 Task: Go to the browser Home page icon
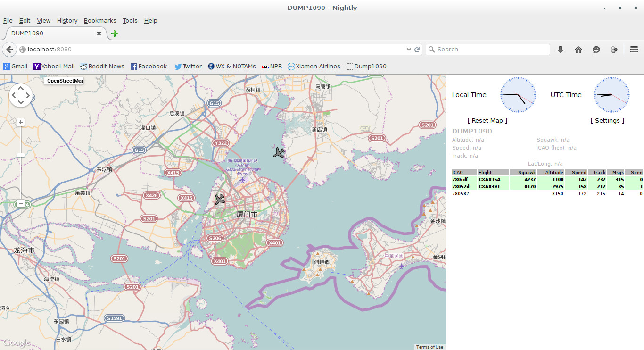(x=578, y=49)
